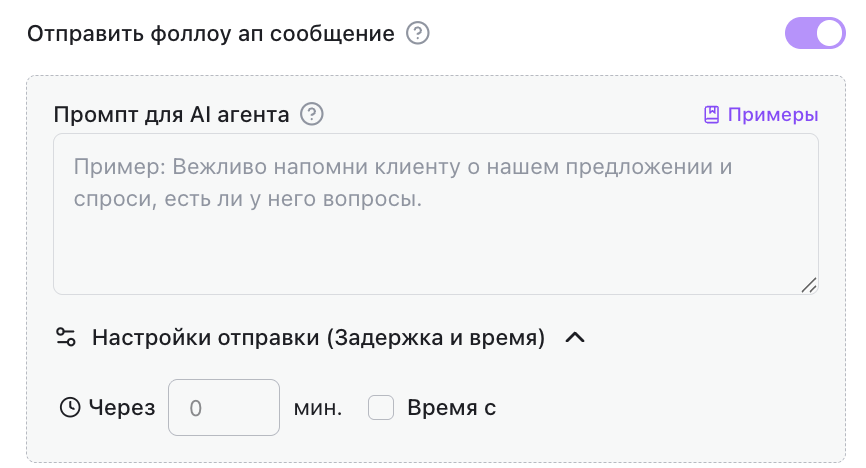Viewport: 866px width, 468px height.
Task: Open the Примеры prompt examples link
Action: (772, 114)
